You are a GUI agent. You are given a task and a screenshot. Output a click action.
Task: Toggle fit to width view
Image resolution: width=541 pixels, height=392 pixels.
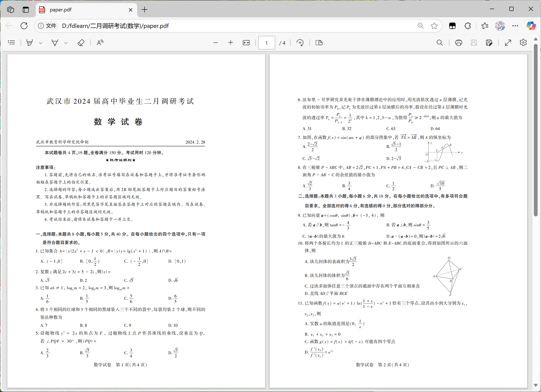(246, 43)
